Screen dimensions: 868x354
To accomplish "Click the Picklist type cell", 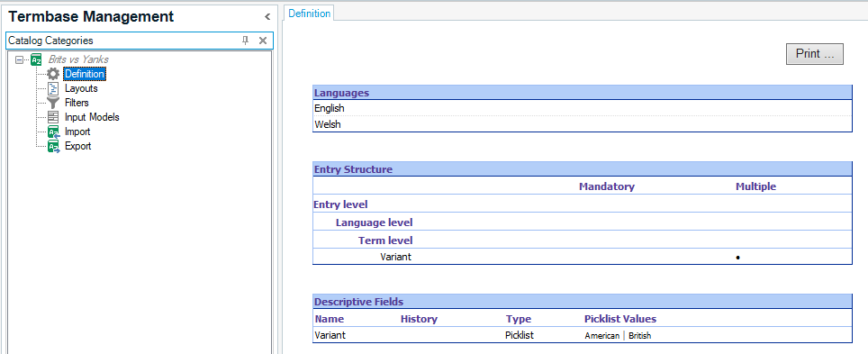I will pyautogui.click(x=520, y=335).
